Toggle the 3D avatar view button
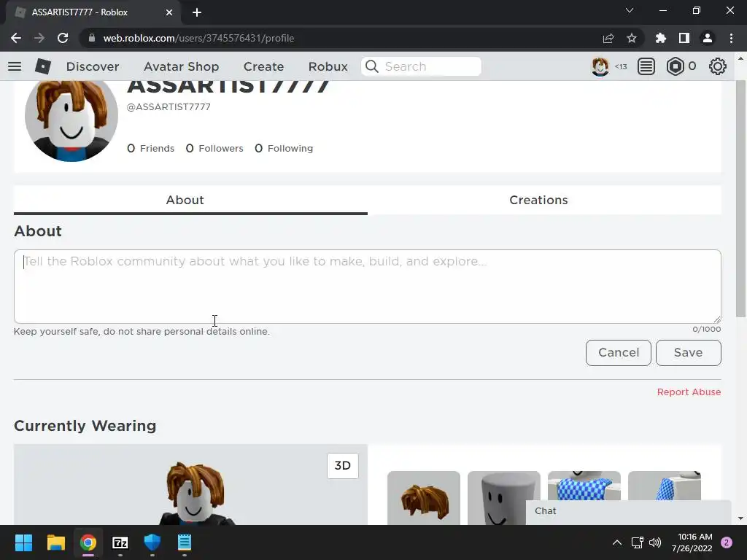Viewport: 747px width, 560px height. tap(343, 466)
